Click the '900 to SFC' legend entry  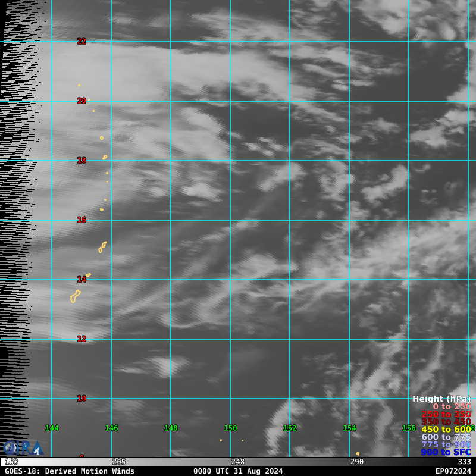pyautogui.click(x=446, y=452)
